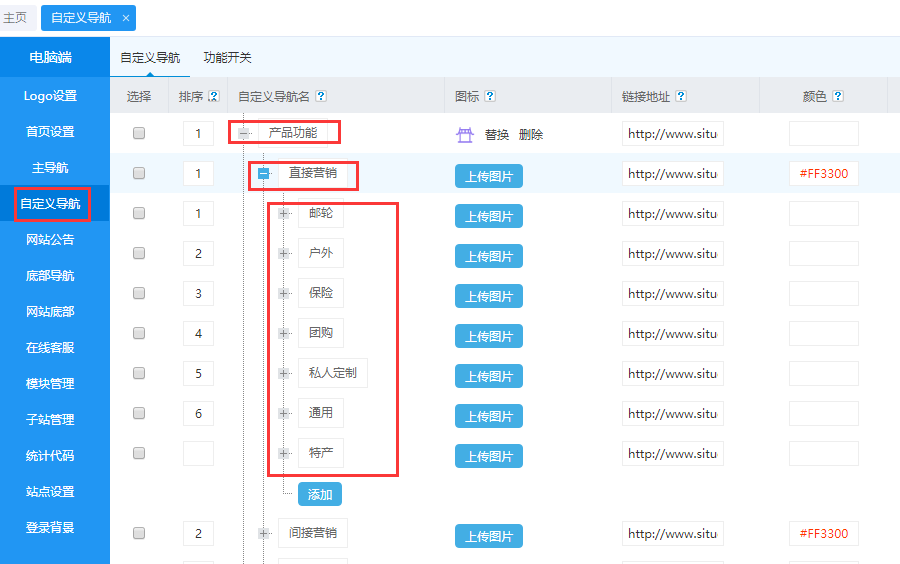Image resolution: width=900 pixels, height=564 pixels.
Task: Click the link address field for 团购
Action: [672, 334]
